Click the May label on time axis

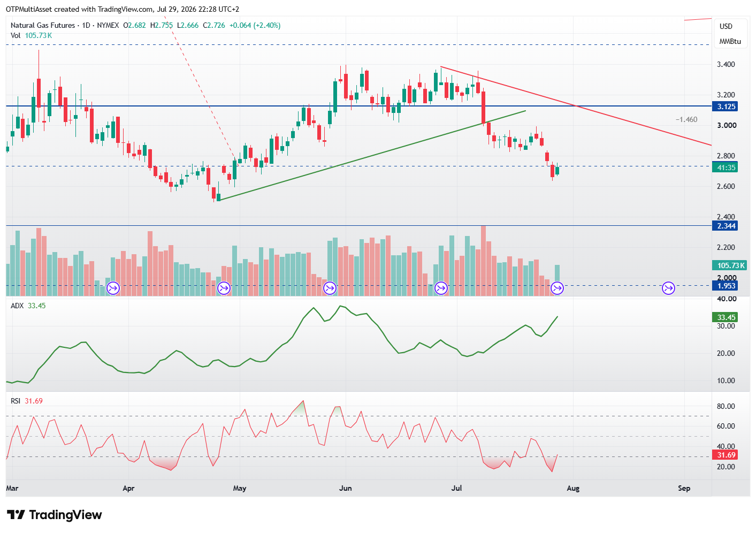[240, 488]
